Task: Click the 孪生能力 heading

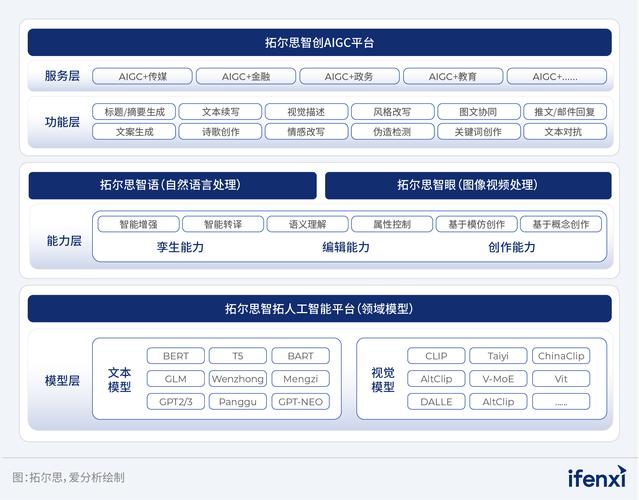Action: pos(180,247)
